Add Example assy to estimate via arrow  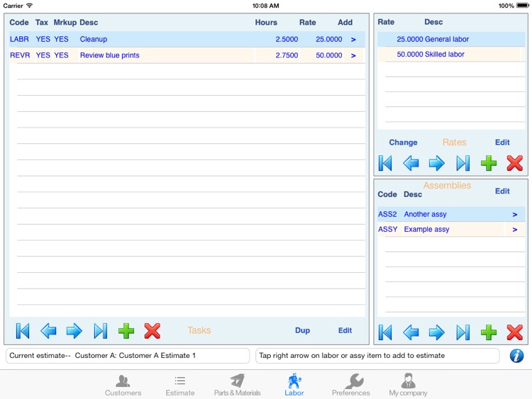click(x=515, y=230)
